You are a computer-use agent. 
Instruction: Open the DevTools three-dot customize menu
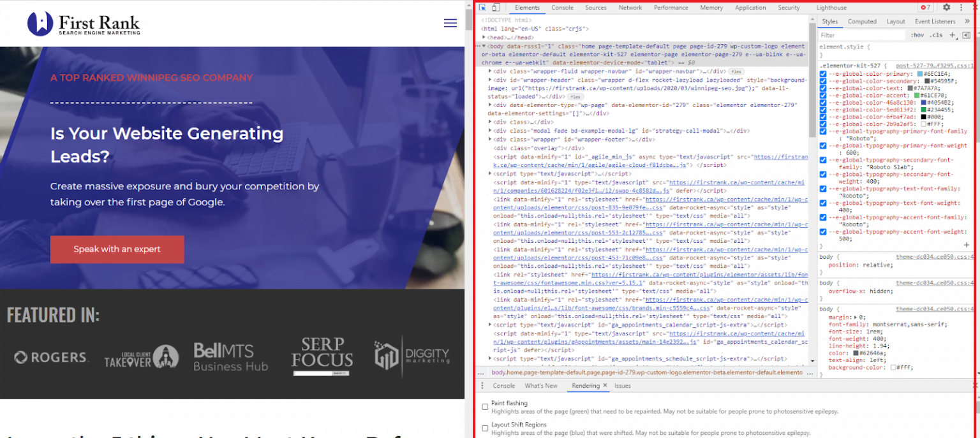[961, 8]
